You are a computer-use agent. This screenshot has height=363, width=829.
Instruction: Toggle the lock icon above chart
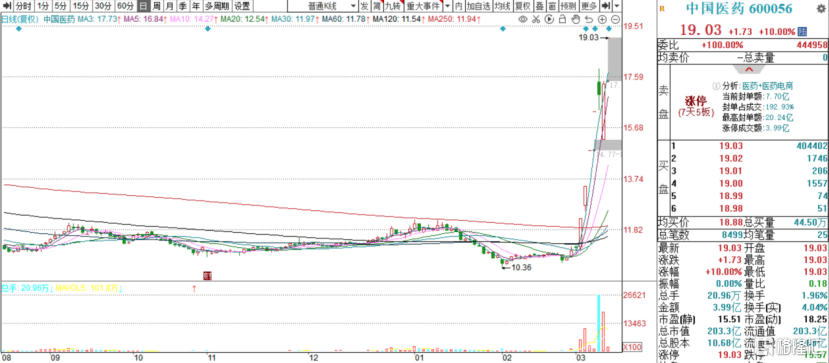pyautogui.click(x=563, y=19)
